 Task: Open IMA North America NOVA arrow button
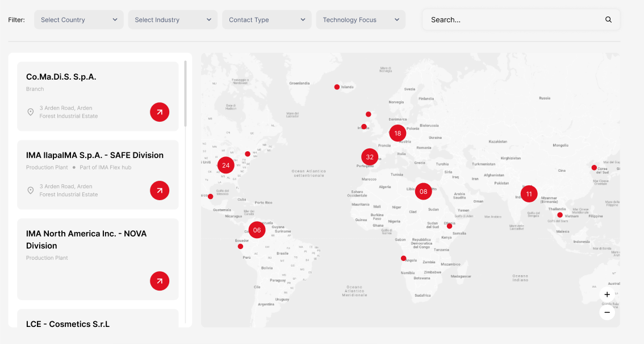pyautogui.click(x=160, y=281)
